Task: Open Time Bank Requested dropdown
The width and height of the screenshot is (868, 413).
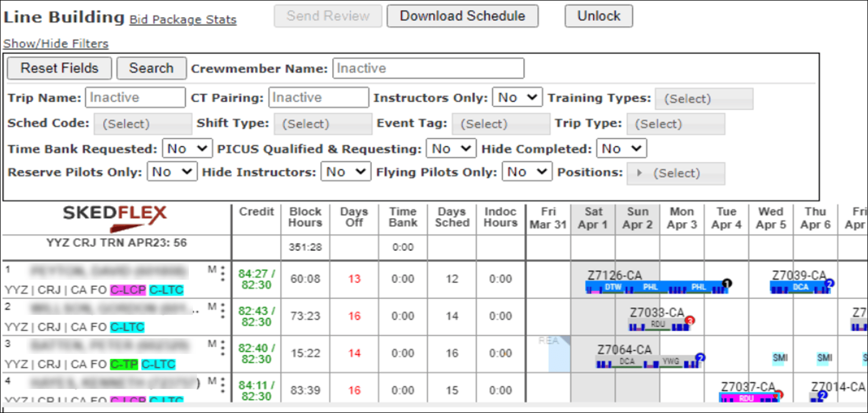Action: pos(187,149)
